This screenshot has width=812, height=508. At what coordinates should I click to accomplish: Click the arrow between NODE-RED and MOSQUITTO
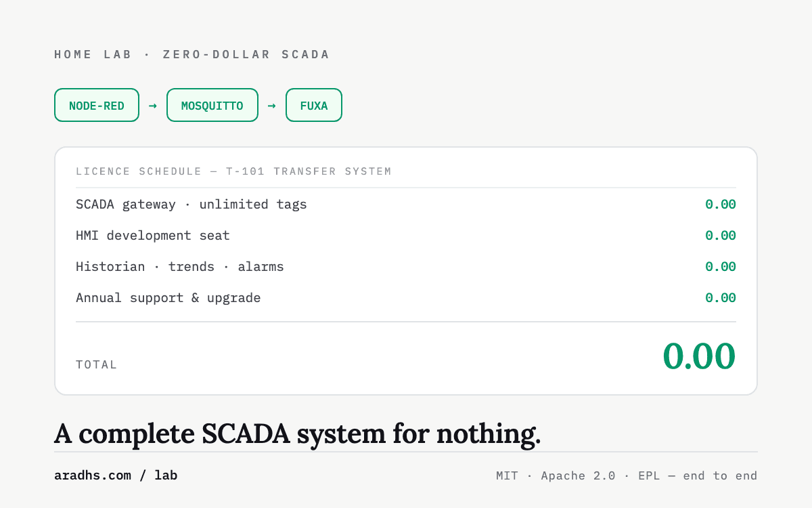153,106
